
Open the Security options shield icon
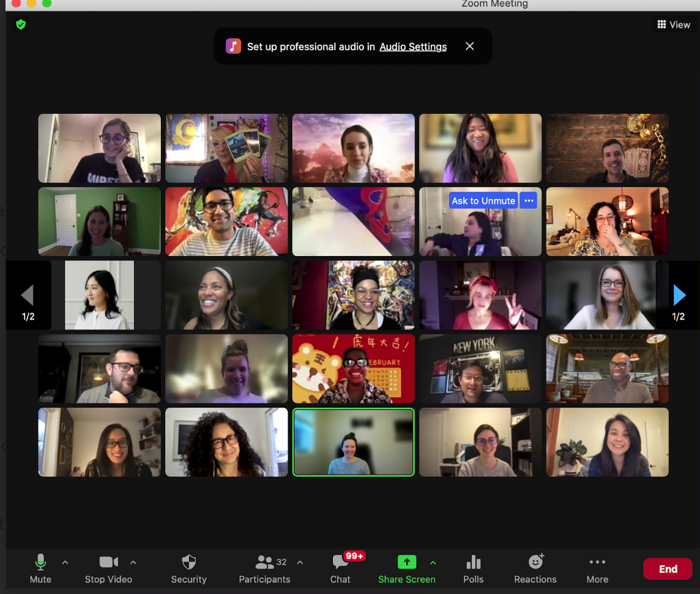tap(188, 561)
